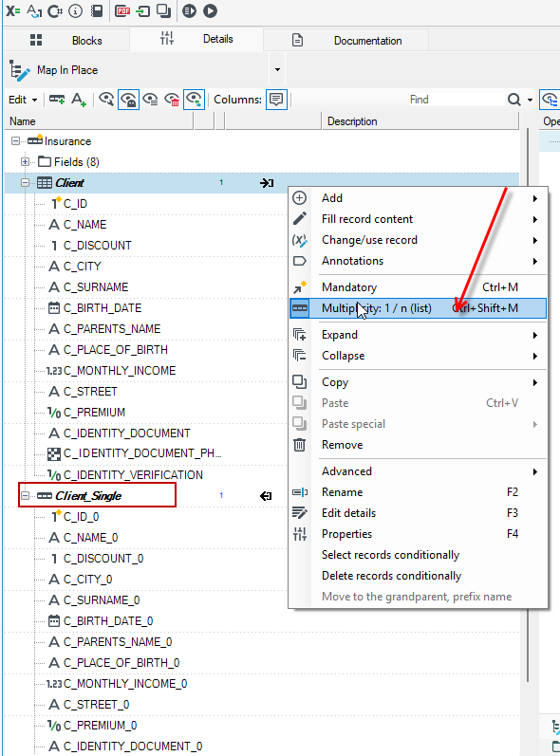Click the info circle icon in top toolbar
The width and height of the screenshot is (560, 756).
[76, 10]
